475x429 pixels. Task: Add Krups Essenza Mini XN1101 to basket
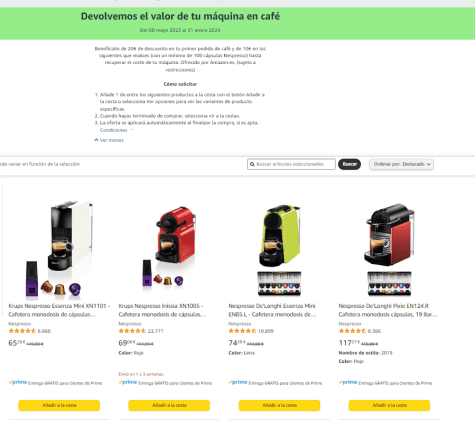tap(59, 405)
